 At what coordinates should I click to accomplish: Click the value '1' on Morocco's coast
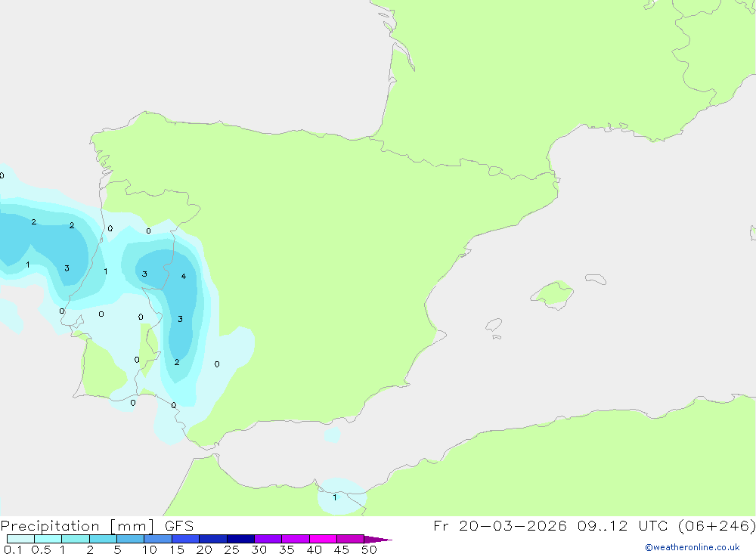pyautogui.click(x=335, y=497)
